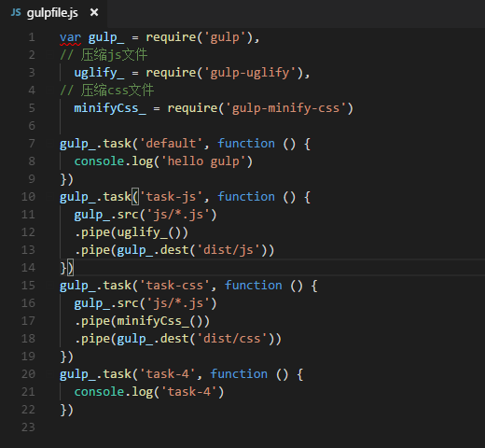Collapse the 'task-css' function fold at line 15

(x=49, y=286)
